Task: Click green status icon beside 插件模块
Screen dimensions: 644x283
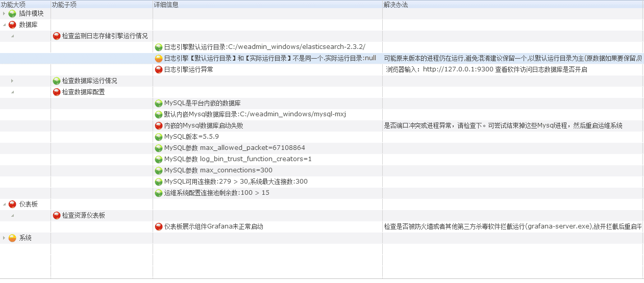Action: pos(12,14)
